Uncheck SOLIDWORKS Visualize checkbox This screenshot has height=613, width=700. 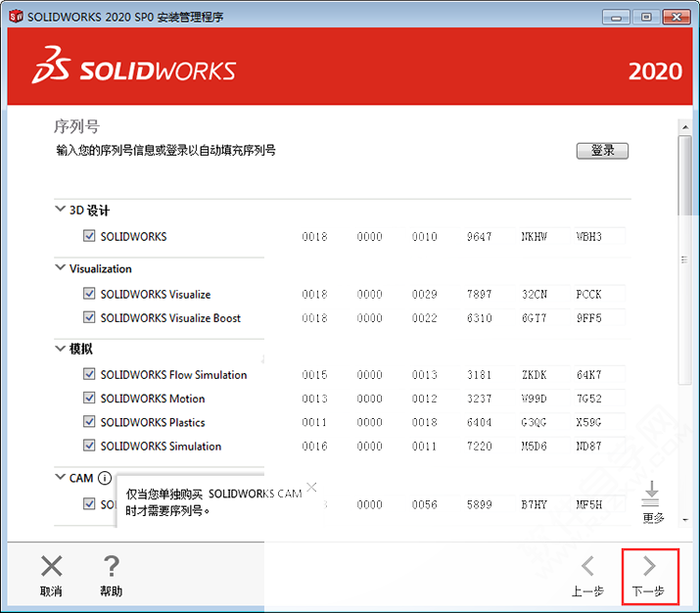tap(89, 294)
